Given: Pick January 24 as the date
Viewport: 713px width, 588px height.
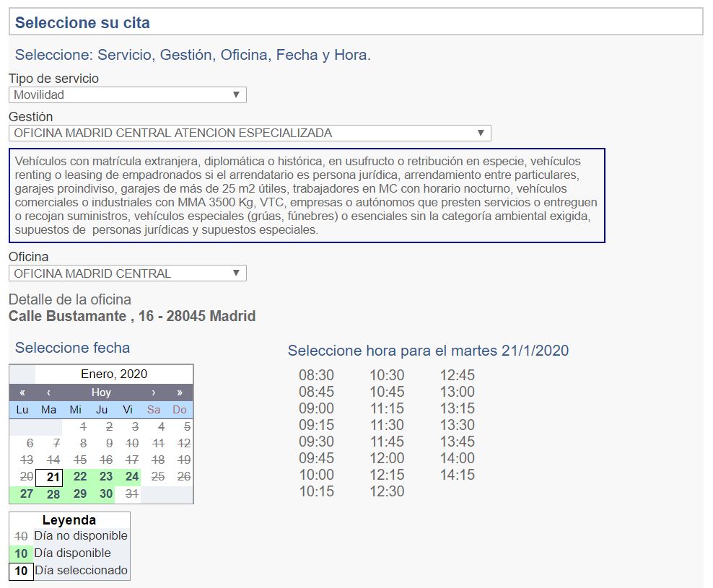Looking at the screenshot, I should click(x=132, y=476).
